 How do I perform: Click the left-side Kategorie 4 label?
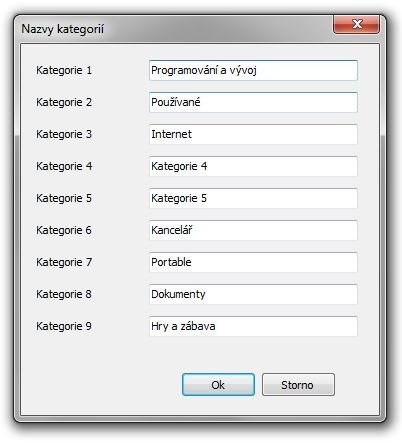click(64, 166)
